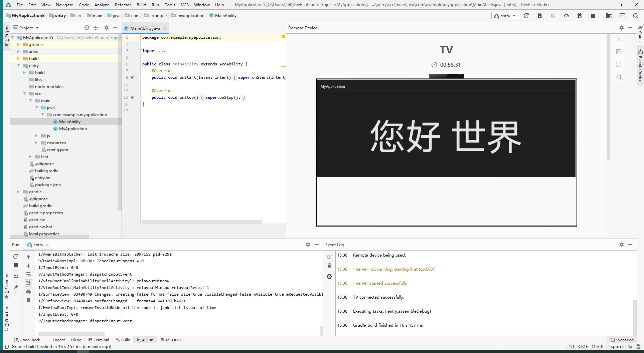
Task: Open the Build menu
Action: coord(141,5)
